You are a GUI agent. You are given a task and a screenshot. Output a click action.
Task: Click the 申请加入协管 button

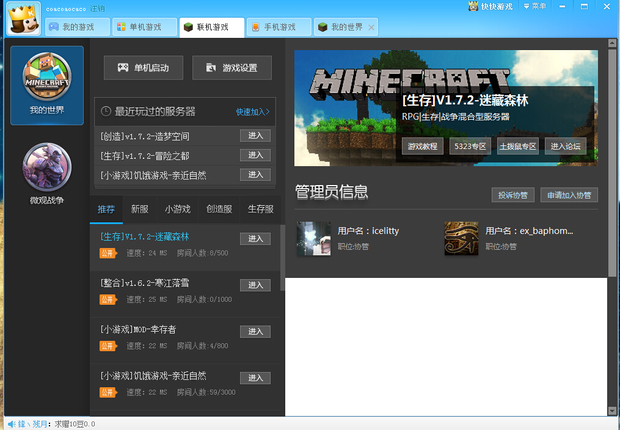569,195
